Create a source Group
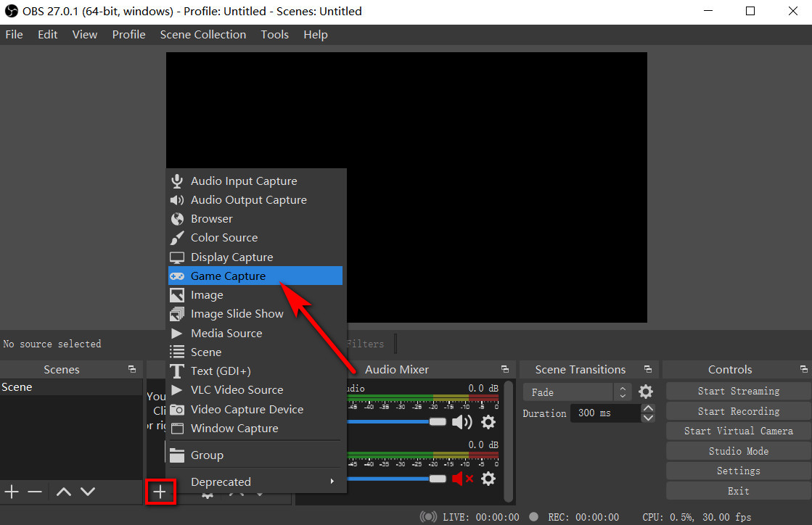Viewport: 812px width, 525px height. click(x=255, y=455)
